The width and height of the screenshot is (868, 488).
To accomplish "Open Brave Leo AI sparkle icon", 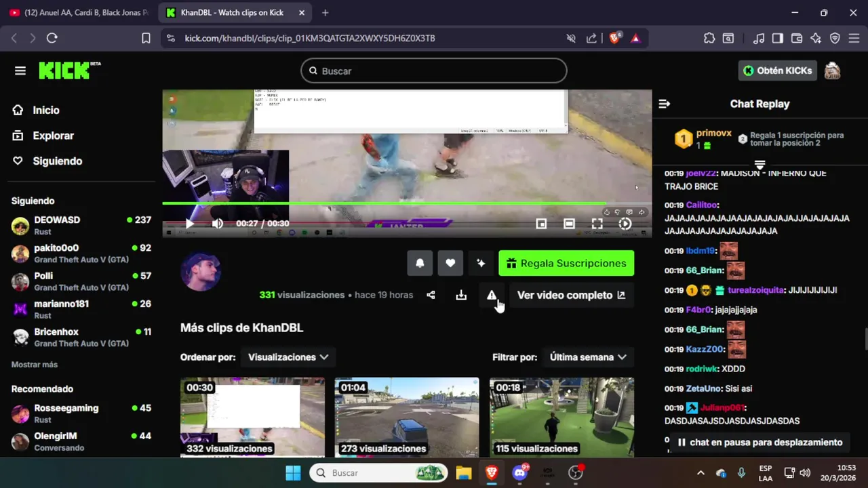I will tap(816, 39).
